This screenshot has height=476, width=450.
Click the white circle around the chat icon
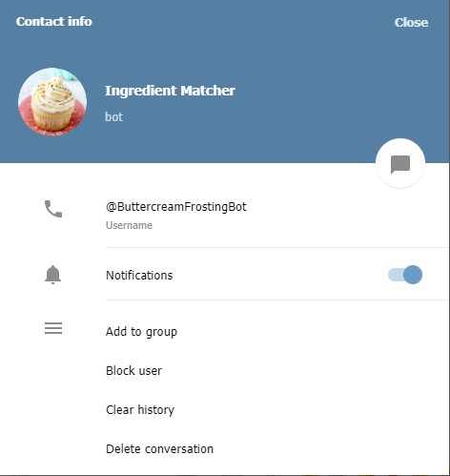coord(400,163)
